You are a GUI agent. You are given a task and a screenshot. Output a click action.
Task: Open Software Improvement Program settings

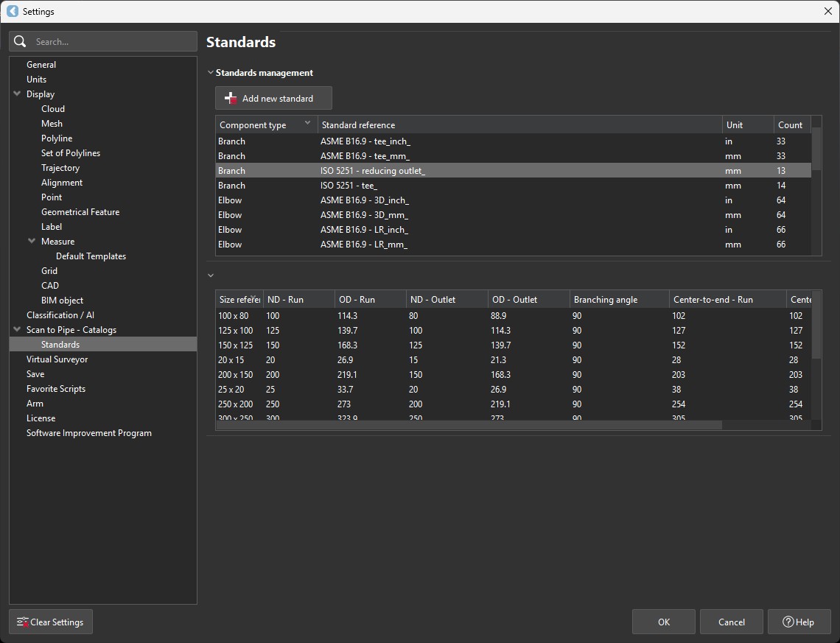(88, 432)
